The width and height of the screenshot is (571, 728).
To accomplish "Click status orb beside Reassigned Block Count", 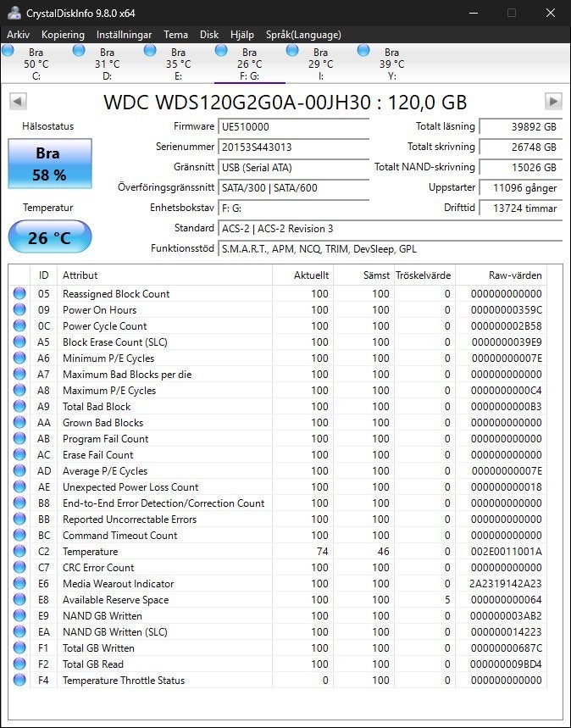I will 19,293.
